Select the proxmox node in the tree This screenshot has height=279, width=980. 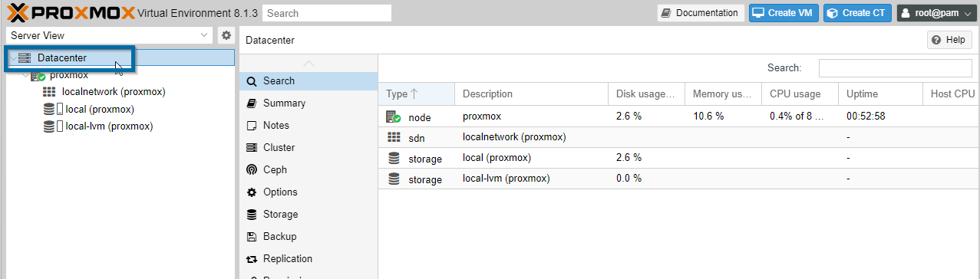[68, 75]
